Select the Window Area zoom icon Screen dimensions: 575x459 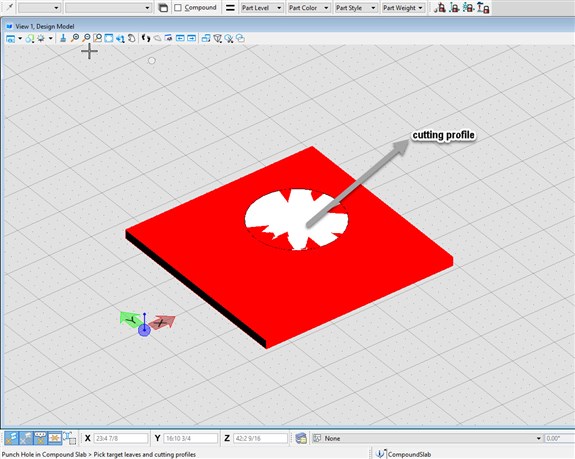coord(98,38)
